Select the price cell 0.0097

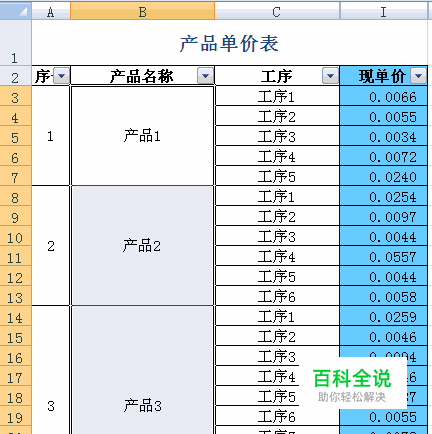pyautogui.click(x=383, y=216)
